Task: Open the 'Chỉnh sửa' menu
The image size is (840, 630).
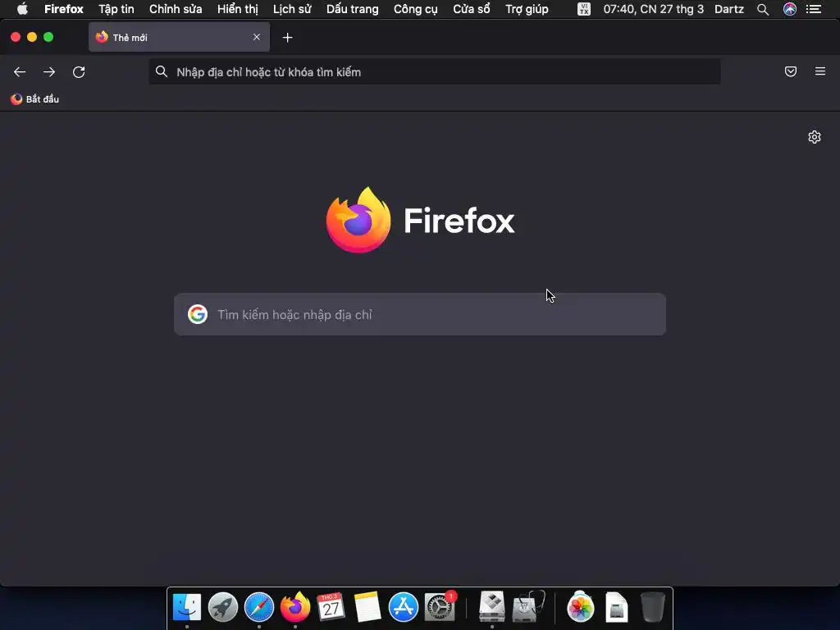Action: coord(176,9)
